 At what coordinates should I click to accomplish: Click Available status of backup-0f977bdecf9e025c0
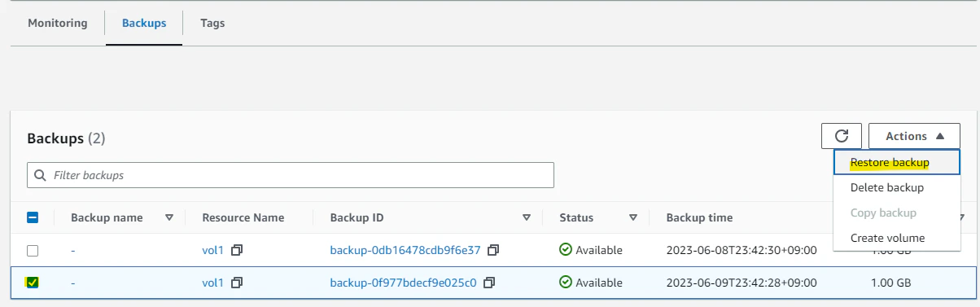click(591, 283)
